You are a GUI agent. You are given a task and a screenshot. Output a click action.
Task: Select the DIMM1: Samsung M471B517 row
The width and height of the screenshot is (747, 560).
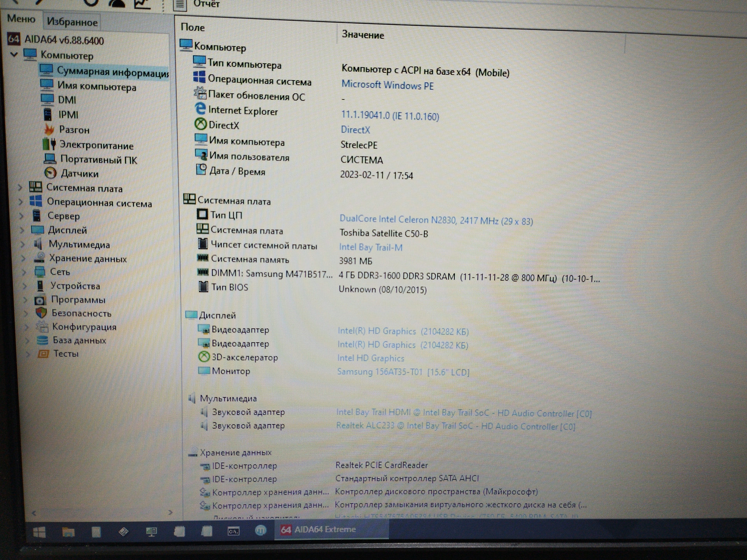(x=399, y=275)
